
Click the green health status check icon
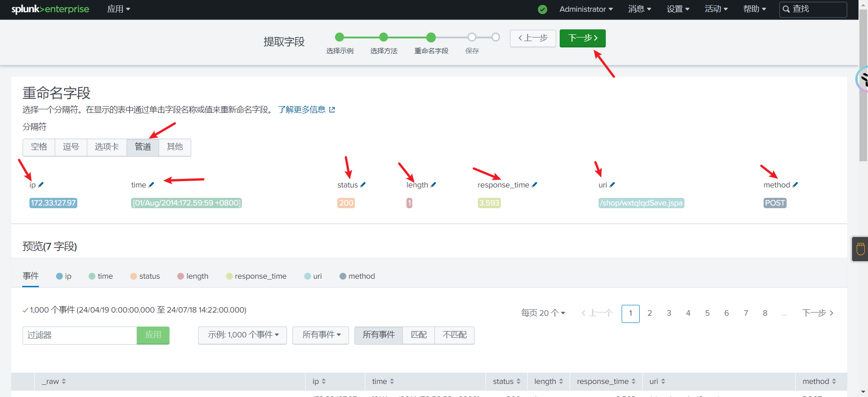pos(542,9)
